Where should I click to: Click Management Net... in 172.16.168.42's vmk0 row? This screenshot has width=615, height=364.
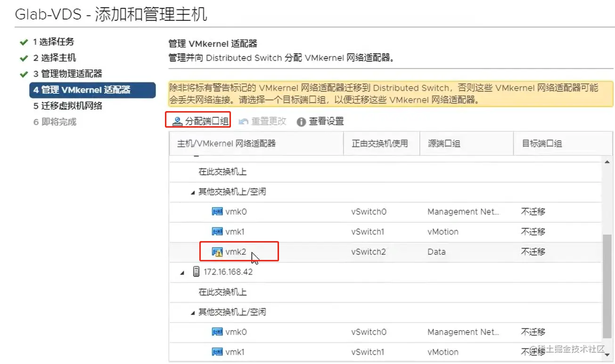pos(463,332)
